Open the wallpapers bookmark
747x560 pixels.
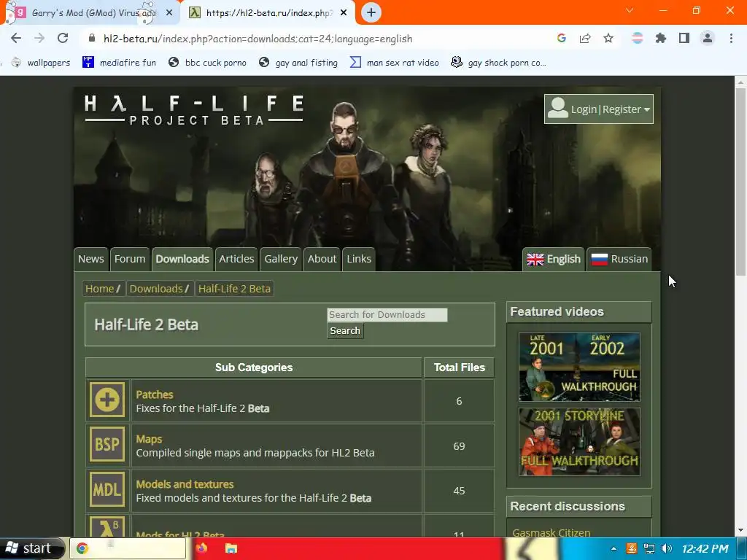41,63
